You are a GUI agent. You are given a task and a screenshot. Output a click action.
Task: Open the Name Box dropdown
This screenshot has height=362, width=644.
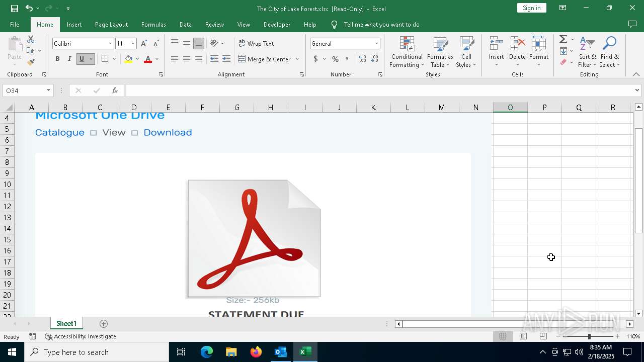point(48,90)
